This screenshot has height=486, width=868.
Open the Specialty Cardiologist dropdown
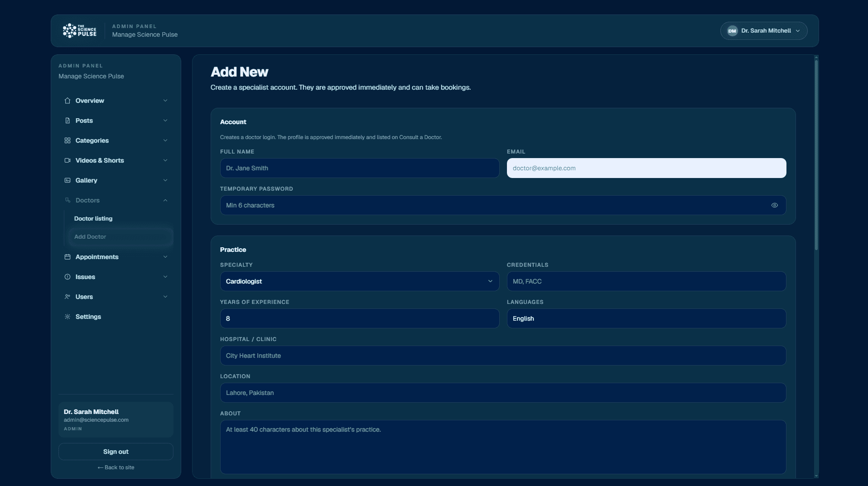pos(360,281)
